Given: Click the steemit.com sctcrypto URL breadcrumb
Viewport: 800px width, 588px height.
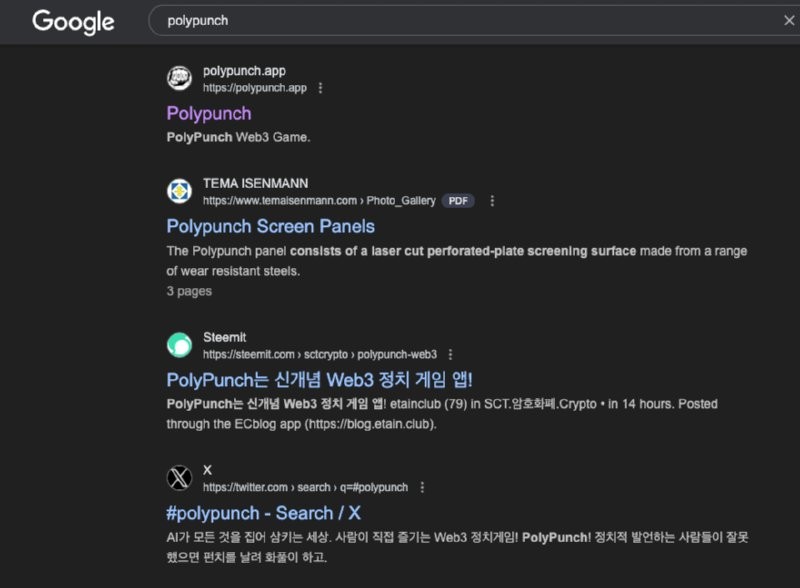Looking at the screenshot, I should pyautogui.click(x=320, y=354).
